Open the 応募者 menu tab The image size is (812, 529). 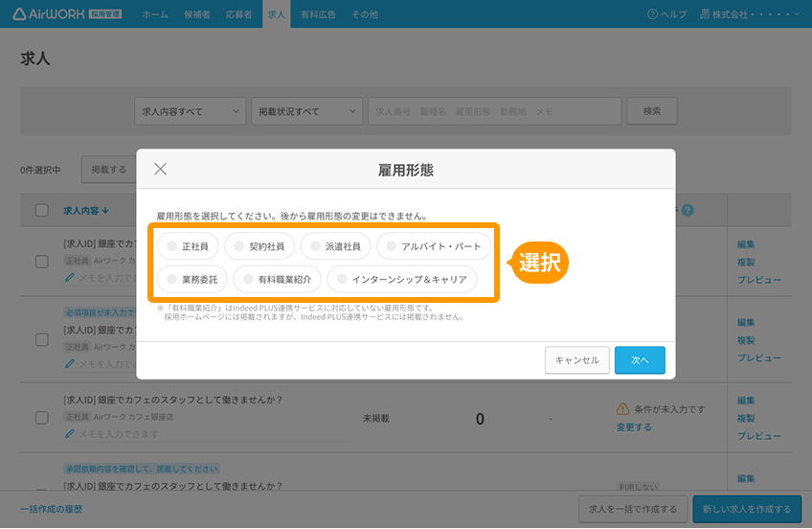pyautogui.click(x=238, y=14)
